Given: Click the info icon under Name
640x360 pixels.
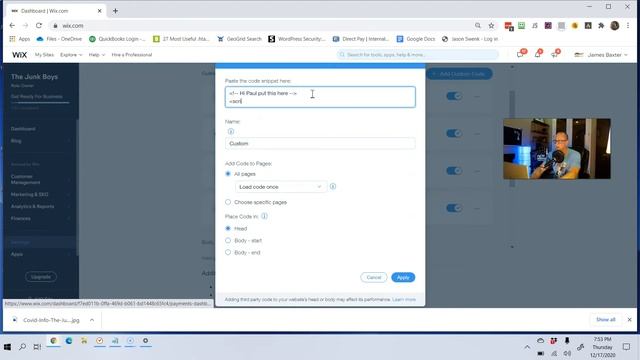Looking at the screenshot, I should tap(231, 131).
